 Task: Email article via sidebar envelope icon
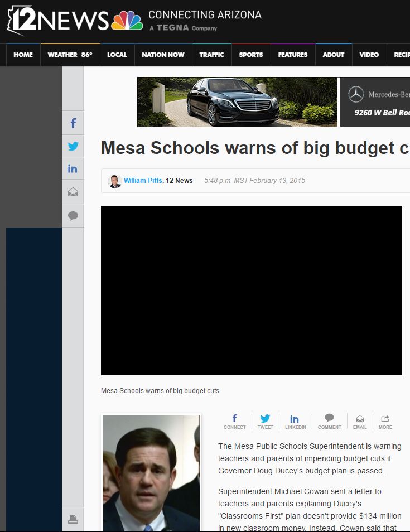[73, 192]
